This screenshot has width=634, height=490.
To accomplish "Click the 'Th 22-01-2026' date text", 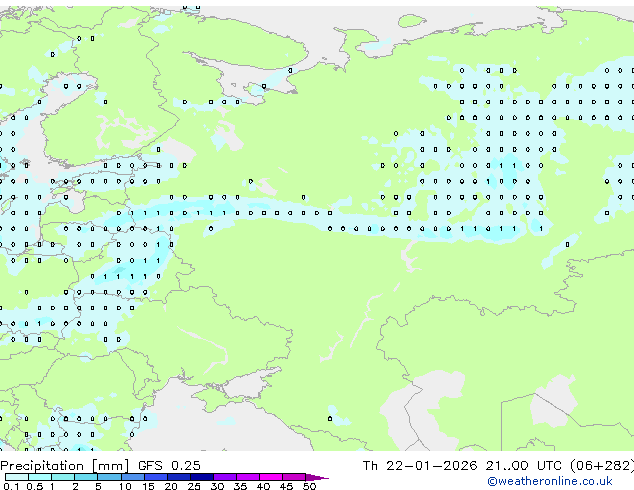I will click(420, 466).
